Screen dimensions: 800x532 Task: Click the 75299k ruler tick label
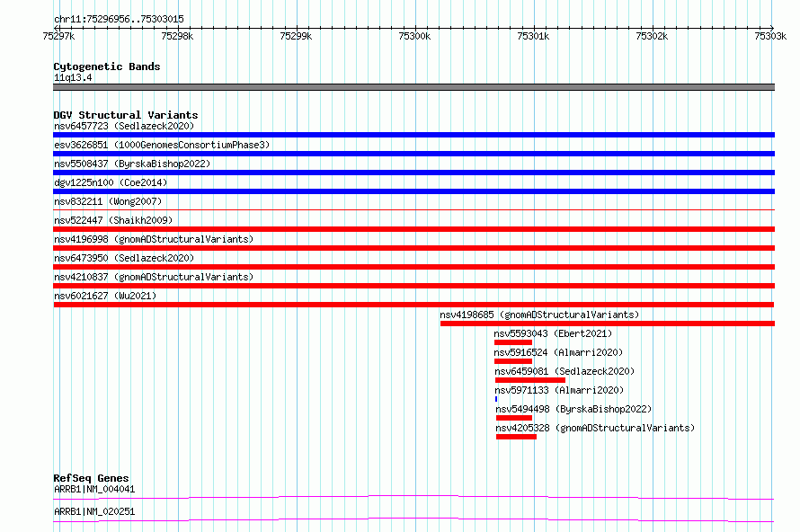(x=296, y=36)
